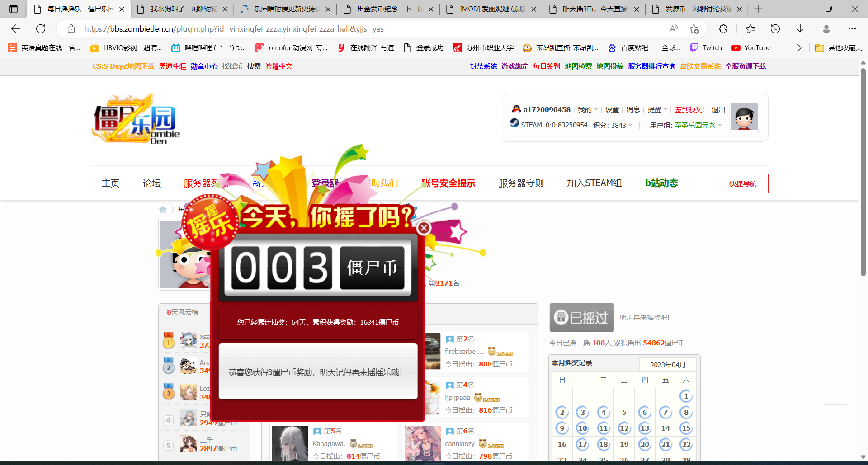
Task: Click the 快捷导航 button
Action: (743, 183)
